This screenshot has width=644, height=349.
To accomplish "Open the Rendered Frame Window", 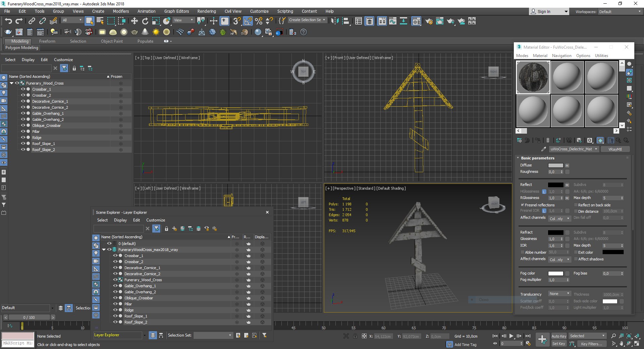I will [440, 21].
